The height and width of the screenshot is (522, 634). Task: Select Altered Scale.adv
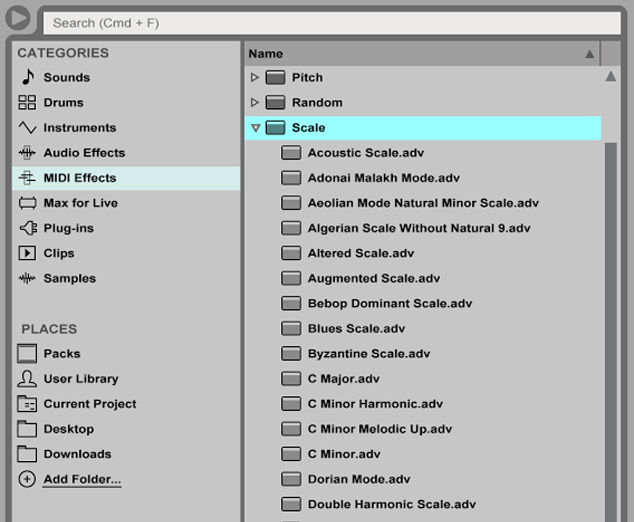coord(361,253)
